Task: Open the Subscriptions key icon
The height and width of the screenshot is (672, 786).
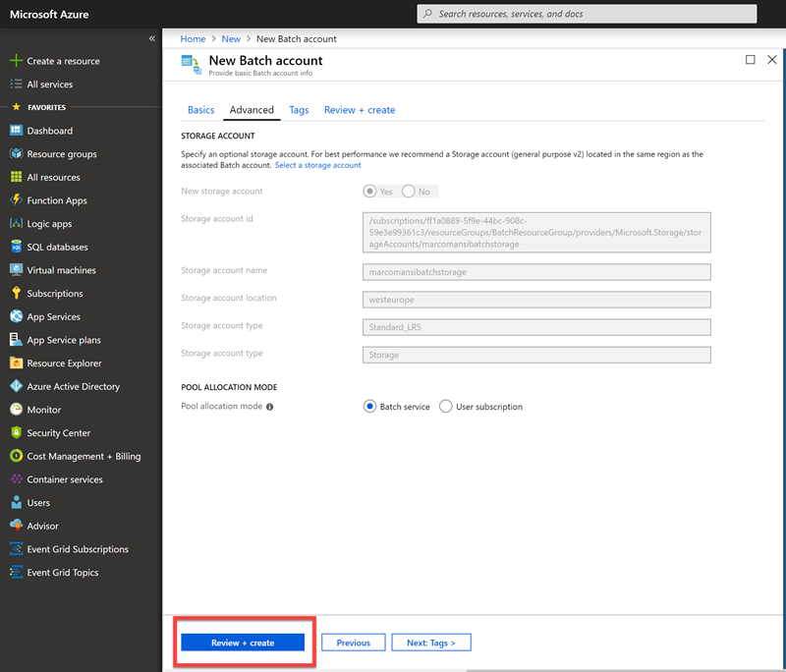Action: coord(16,293)
